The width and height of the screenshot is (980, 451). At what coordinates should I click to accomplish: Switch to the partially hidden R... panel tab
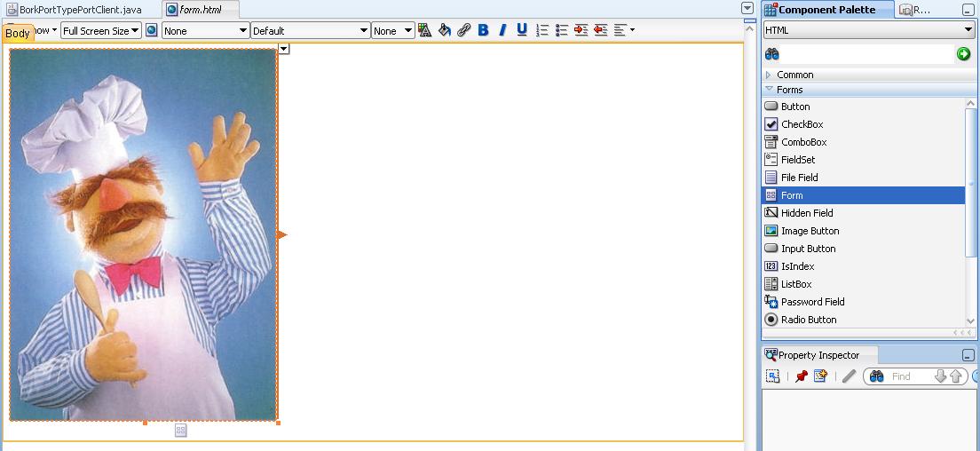[915, 10]
